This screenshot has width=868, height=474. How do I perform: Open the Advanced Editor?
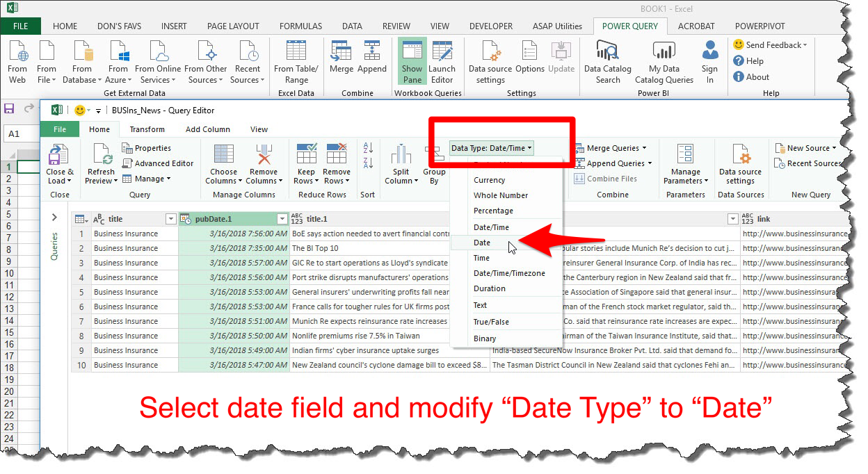(x=159, y=163)
